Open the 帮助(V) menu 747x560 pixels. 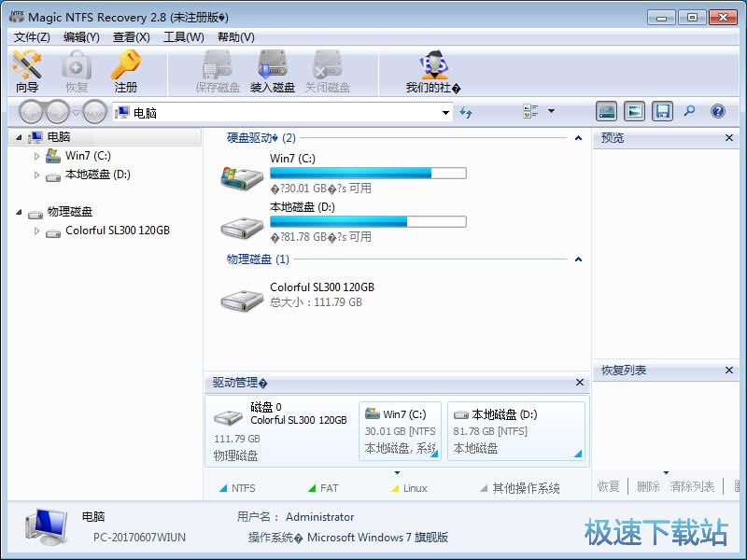coord(236,37)
